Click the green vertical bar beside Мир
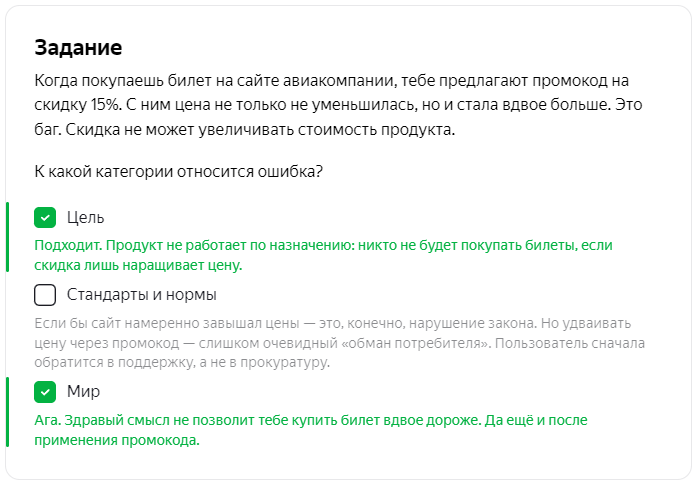 pyautogui.click(x=7, y=412)
